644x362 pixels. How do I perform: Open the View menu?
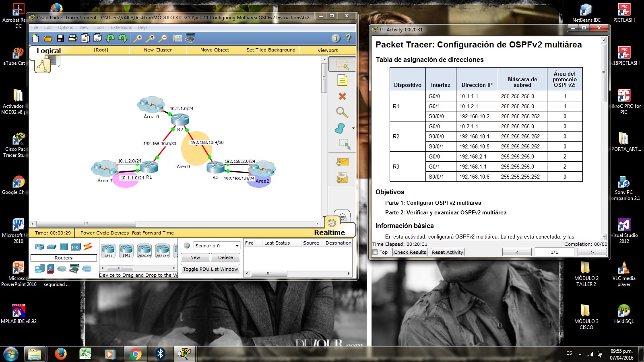[84, 27]
